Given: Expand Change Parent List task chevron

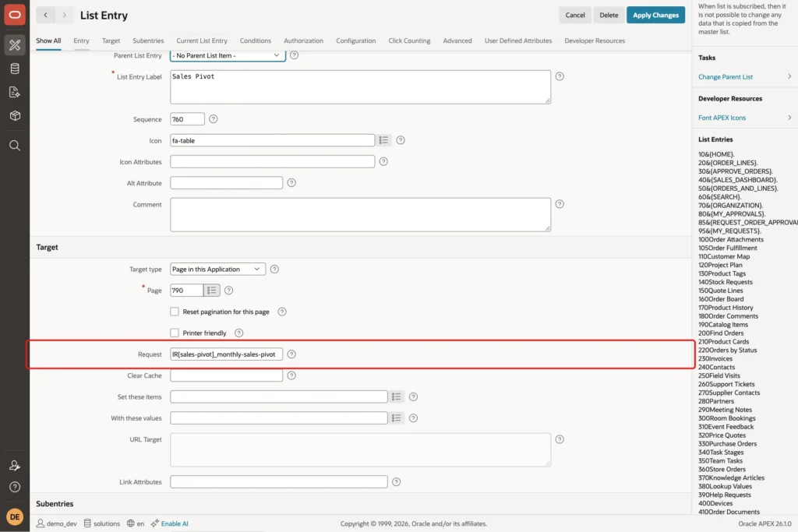Looking at the screenshot, I should [x=789, y=77].
